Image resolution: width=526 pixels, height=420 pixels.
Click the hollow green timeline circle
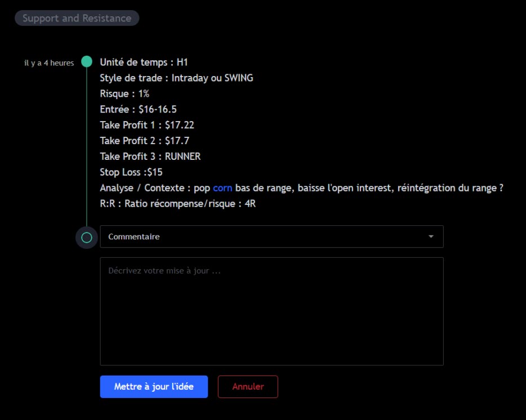pyautogui.click(x=87, y=238)
